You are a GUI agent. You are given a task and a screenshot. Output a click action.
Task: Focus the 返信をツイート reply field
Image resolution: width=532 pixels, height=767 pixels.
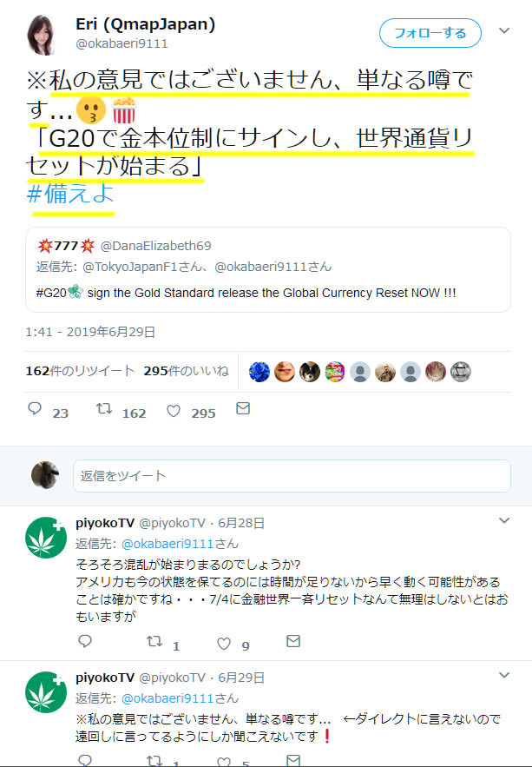pyautogui.click(x=292, y=476)
